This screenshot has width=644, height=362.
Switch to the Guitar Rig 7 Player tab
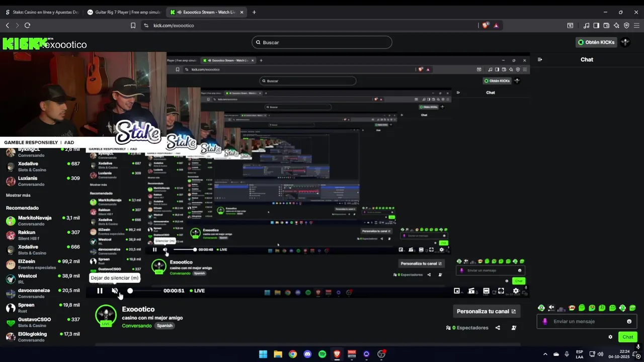click(124, 12)
